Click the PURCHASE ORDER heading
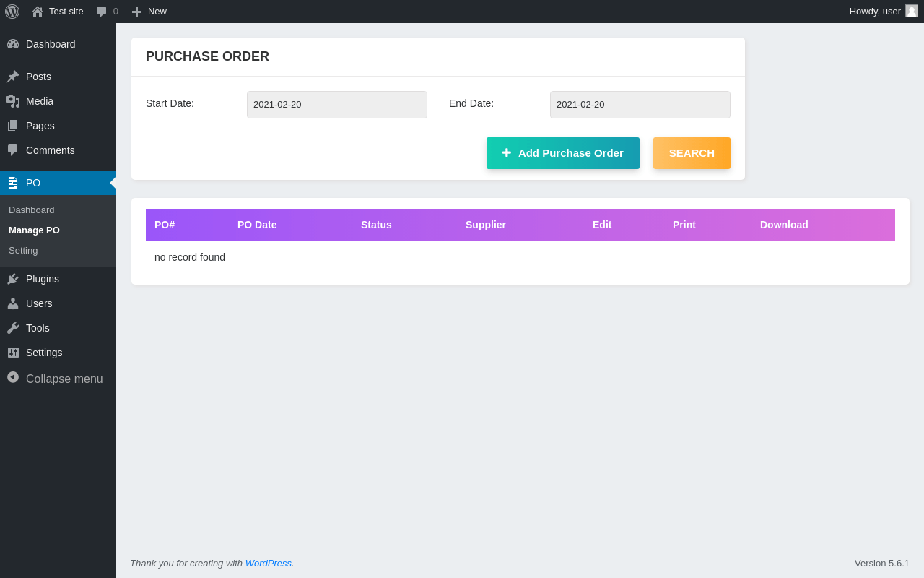 point(207,56)
